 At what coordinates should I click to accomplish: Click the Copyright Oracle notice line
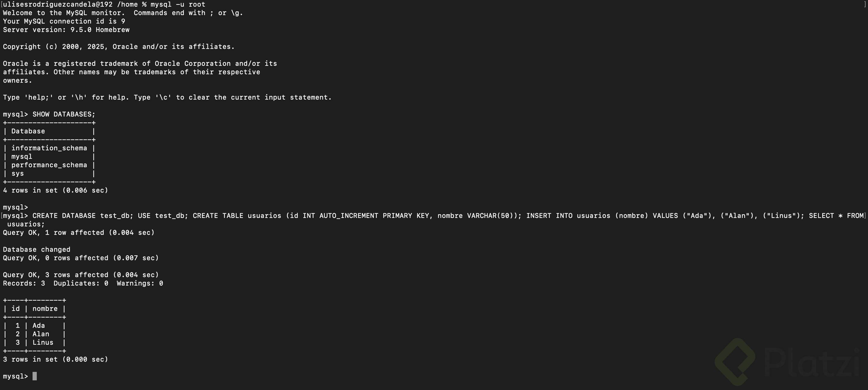click(119, 46)
